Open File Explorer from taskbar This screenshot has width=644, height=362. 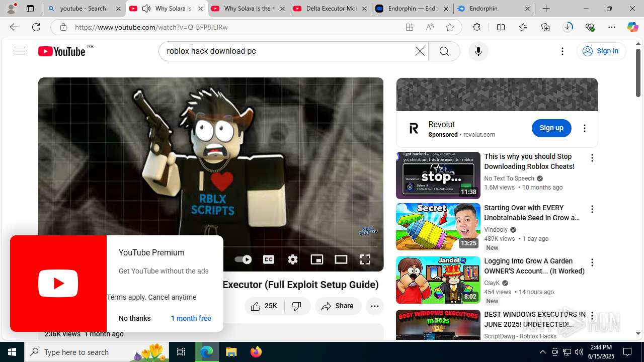tap(231, 352)
